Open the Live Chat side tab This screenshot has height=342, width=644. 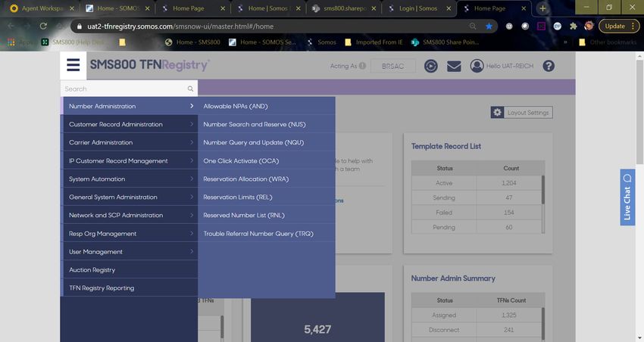click(627, 195)
